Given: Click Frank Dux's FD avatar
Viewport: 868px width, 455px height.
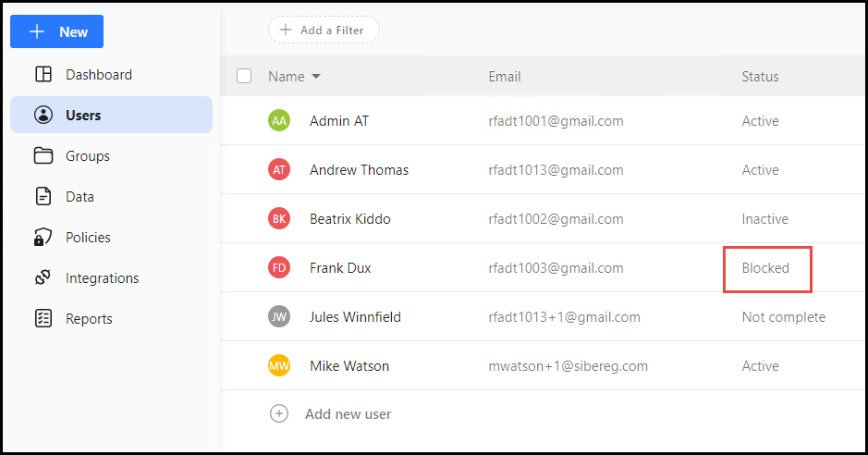Looking at the screenshot, I should coord(279,268).
